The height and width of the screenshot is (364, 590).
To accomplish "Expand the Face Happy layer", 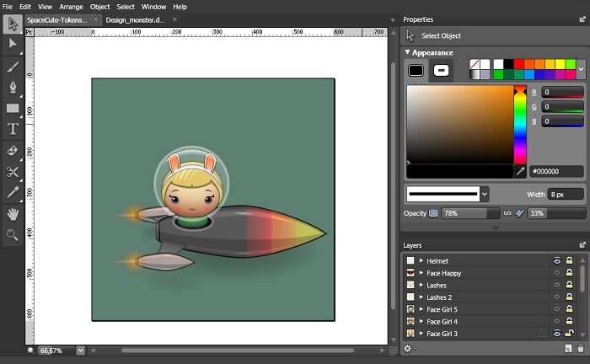I will click(421, 273).
